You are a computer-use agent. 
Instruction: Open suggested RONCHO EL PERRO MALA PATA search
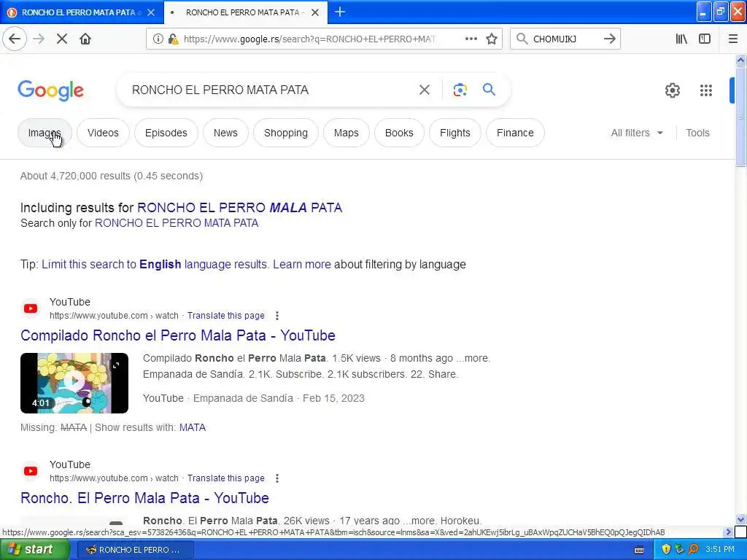pyautogui.click(x=239, y=208)
